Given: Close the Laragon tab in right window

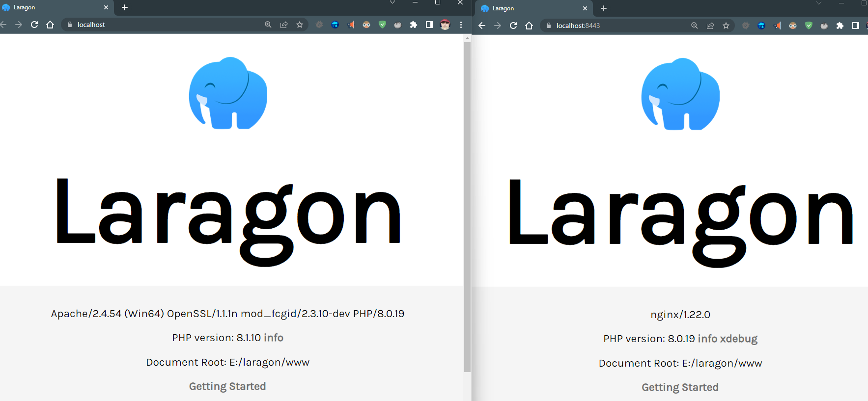Looking at the screenshot, I should coord(585,8).
